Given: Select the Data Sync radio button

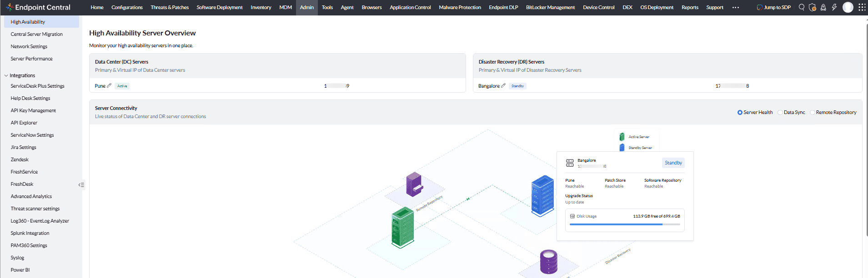Looking at the screenshot, I should [x=780, y=112].
